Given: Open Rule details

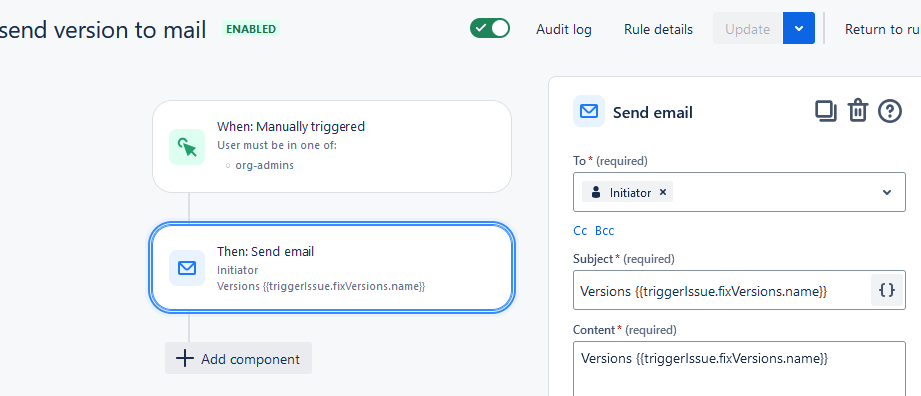Looking at the screenshot, I should [658, 29].
